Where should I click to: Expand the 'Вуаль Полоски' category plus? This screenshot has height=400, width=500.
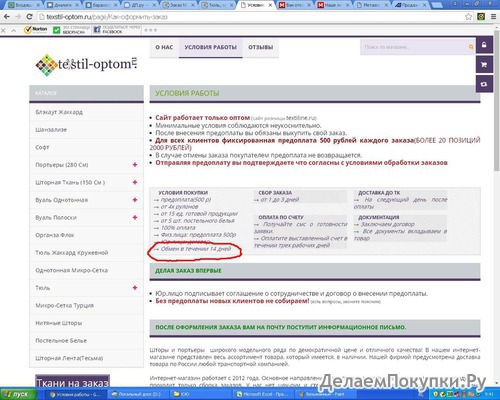click(135, 217)
